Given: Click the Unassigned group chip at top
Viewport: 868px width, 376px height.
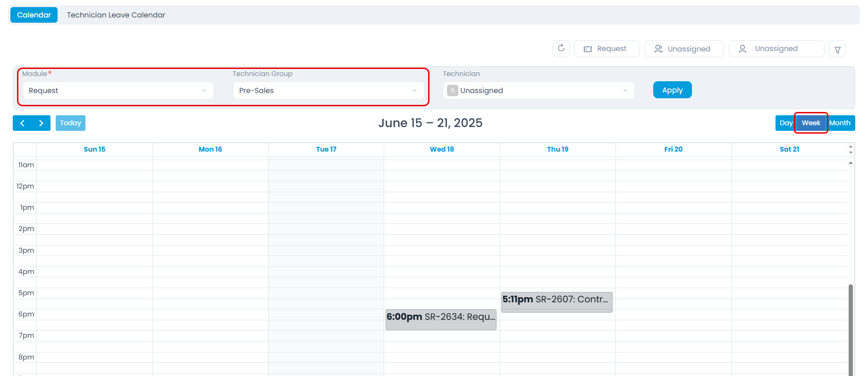Looking at the screenshot, I should tap(684, 49).
